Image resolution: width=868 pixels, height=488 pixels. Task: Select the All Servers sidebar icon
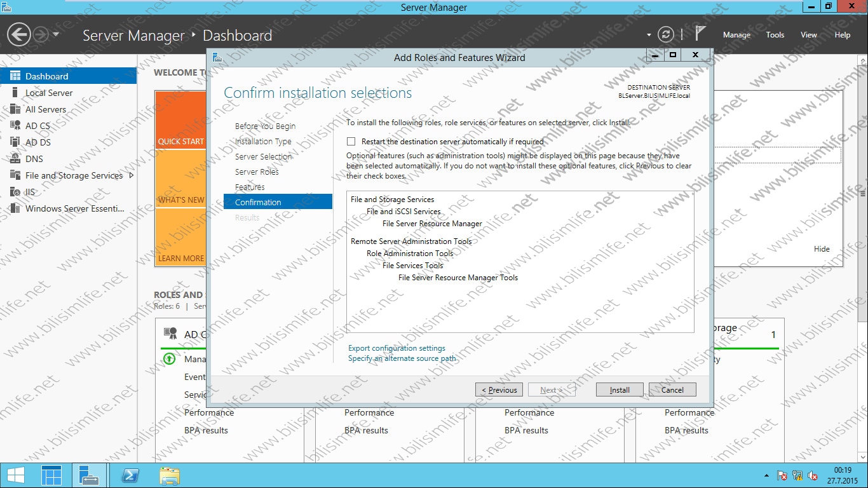tap(15, 109)
